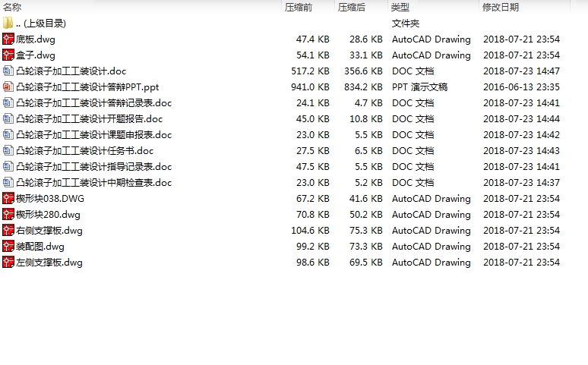Screen dimensions: 588x365
Task: Select the ".. (上级目录)" entry name
Action: click(41, 24)
